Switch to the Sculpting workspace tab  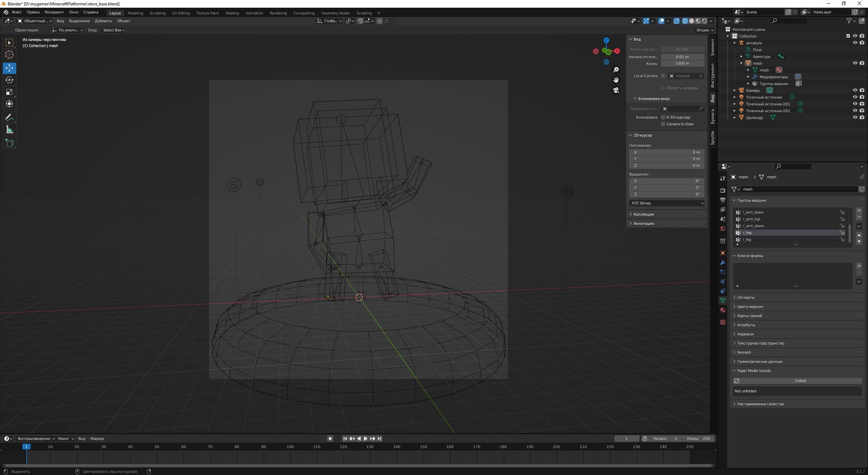click(157, 13)
